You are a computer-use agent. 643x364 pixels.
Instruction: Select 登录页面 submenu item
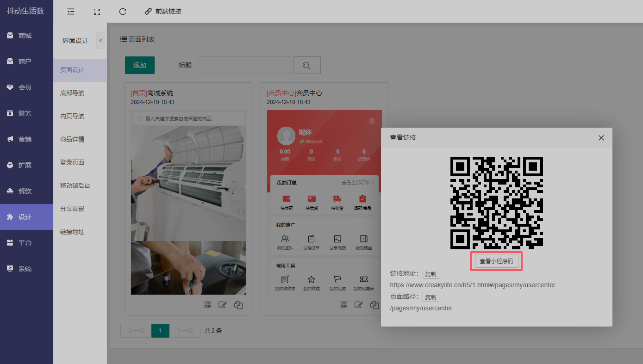point(80,163)
